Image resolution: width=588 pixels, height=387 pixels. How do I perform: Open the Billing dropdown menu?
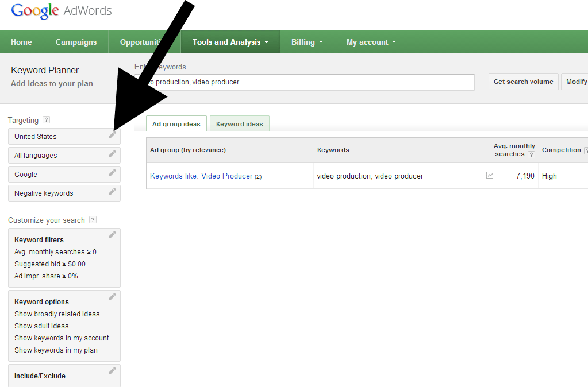307,42
